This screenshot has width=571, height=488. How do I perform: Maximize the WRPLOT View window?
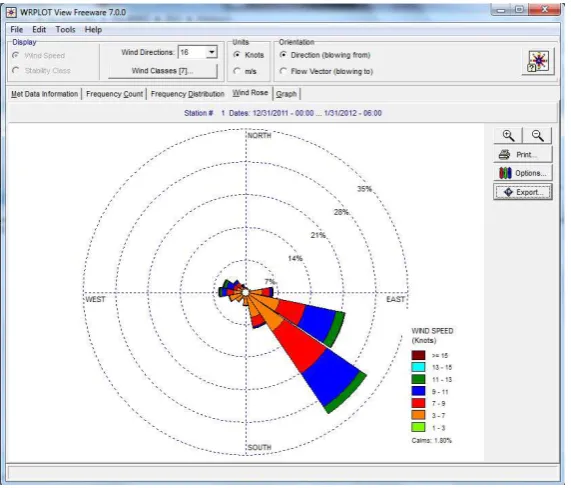(519, 10)
